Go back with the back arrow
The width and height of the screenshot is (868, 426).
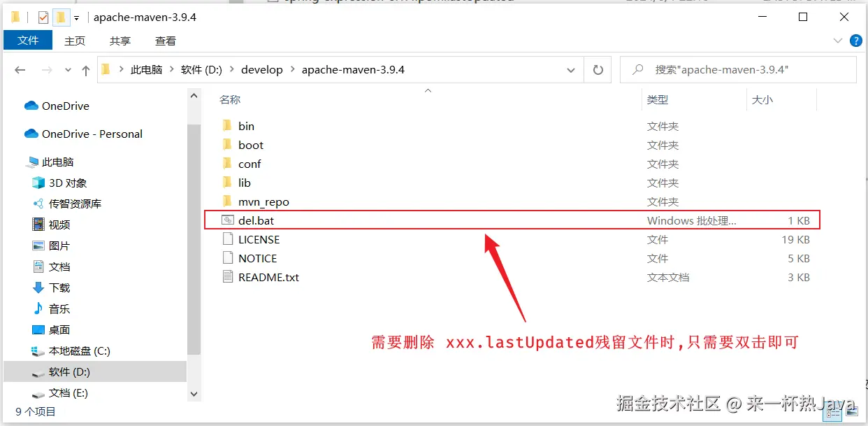pos(20,70)
